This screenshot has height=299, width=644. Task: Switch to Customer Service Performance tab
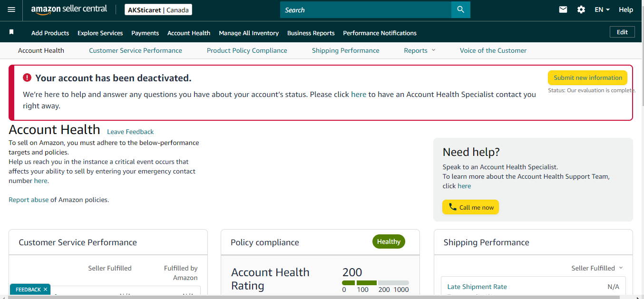[x=136, y=50]
